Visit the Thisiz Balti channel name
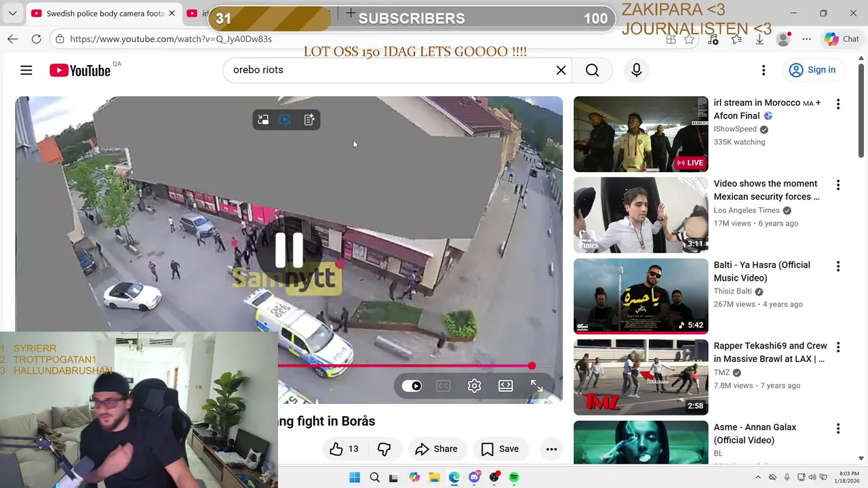 pos(732,291)
